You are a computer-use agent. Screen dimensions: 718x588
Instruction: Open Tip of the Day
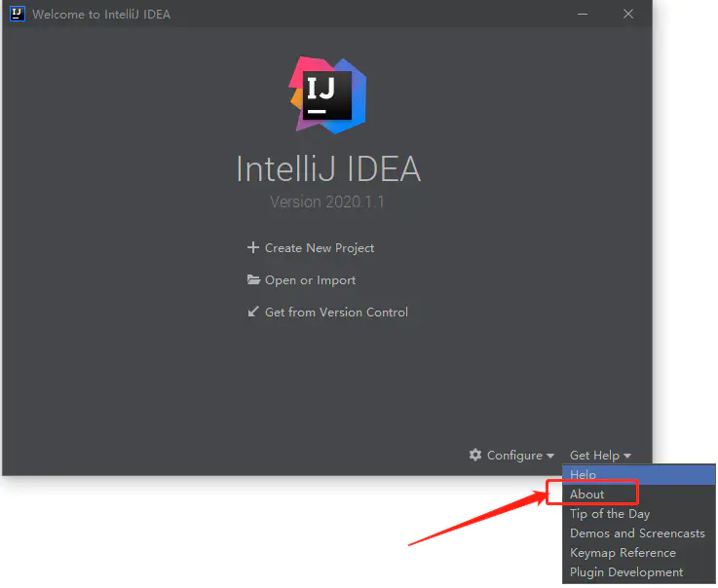tap(639, 514)
